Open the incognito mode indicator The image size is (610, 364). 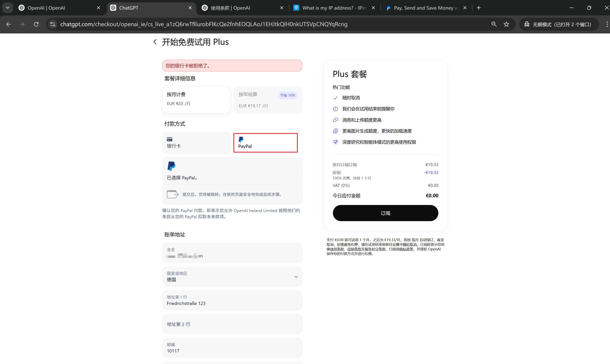click(559, 24)
